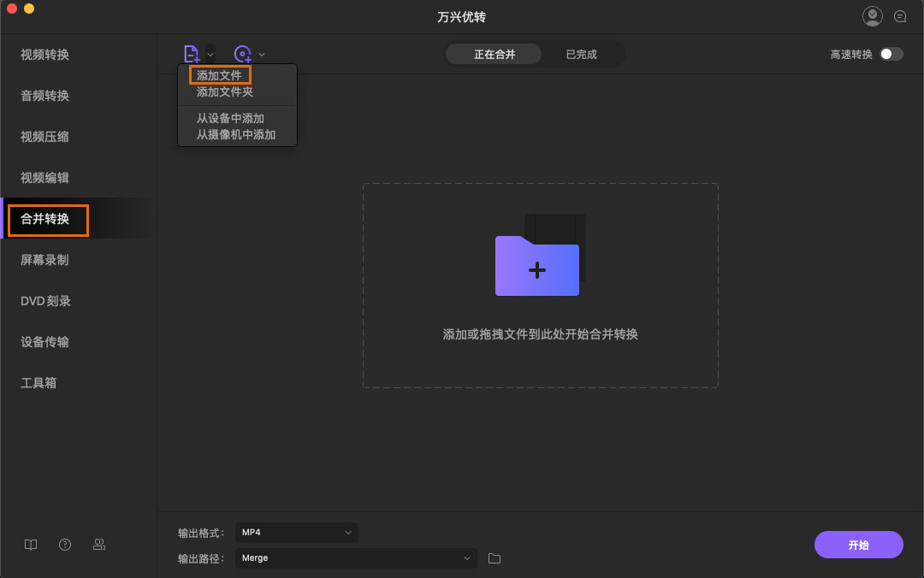Switch to 视频转换 in the sidebar
Image resolution: width=924 pixels, height=578 pixels.
click(44, 54)
